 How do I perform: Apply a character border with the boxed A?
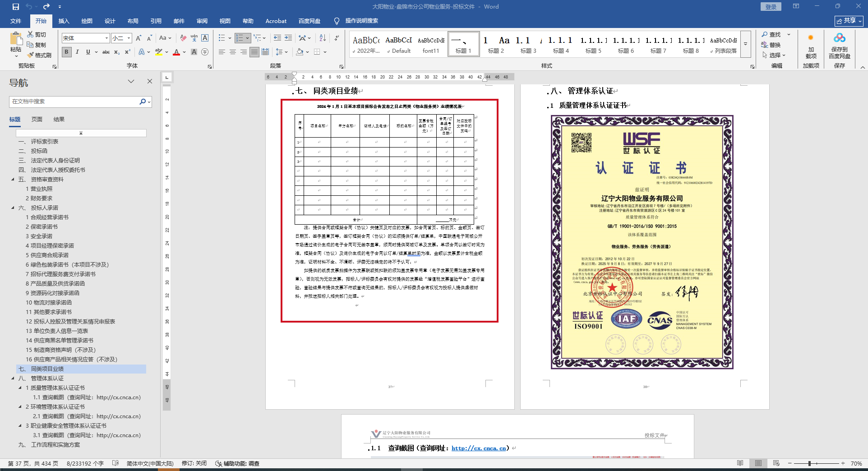(205, 38)
